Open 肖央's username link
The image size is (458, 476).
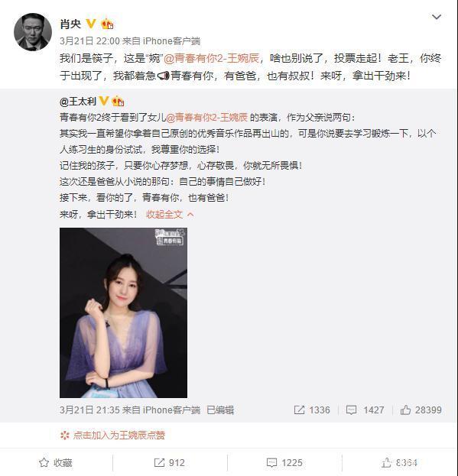tap(70, 24)
